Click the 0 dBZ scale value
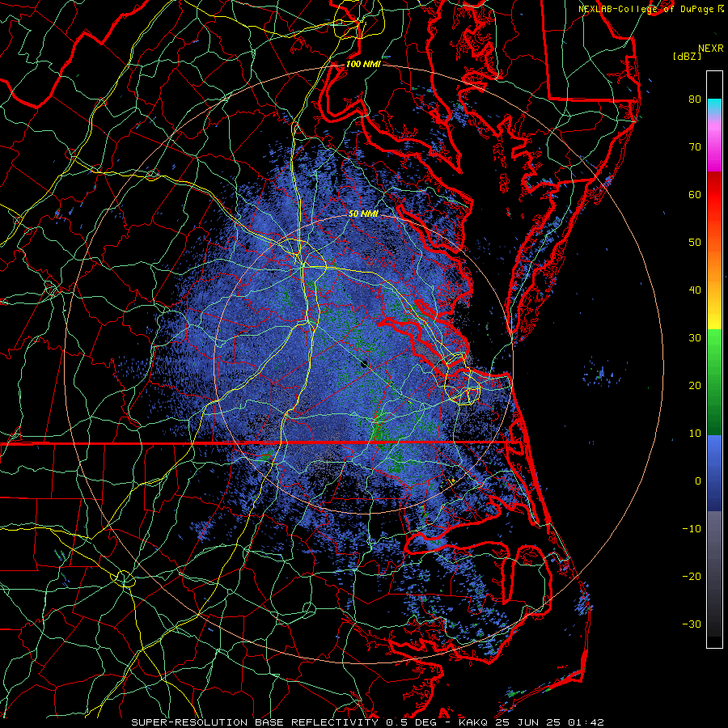The height and width of the screenshot is (728, 728). coord(698,481)
